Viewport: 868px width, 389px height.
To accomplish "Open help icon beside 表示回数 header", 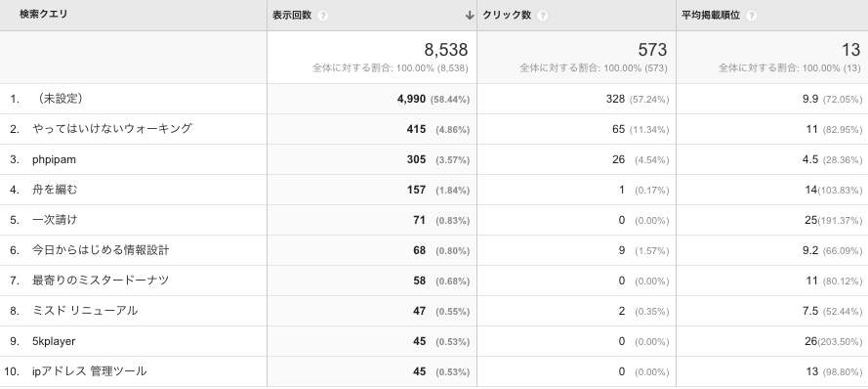I will click(322, 16).
